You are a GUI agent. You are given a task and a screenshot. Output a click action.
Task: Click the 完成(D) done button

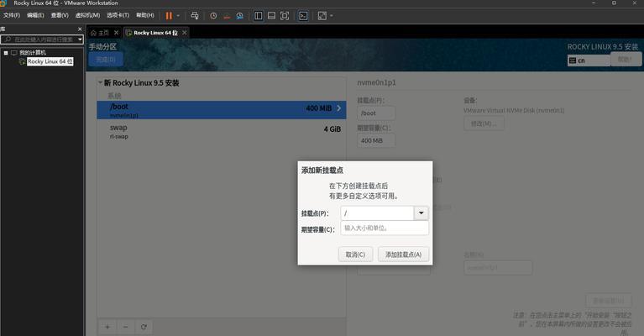(106, 60)
